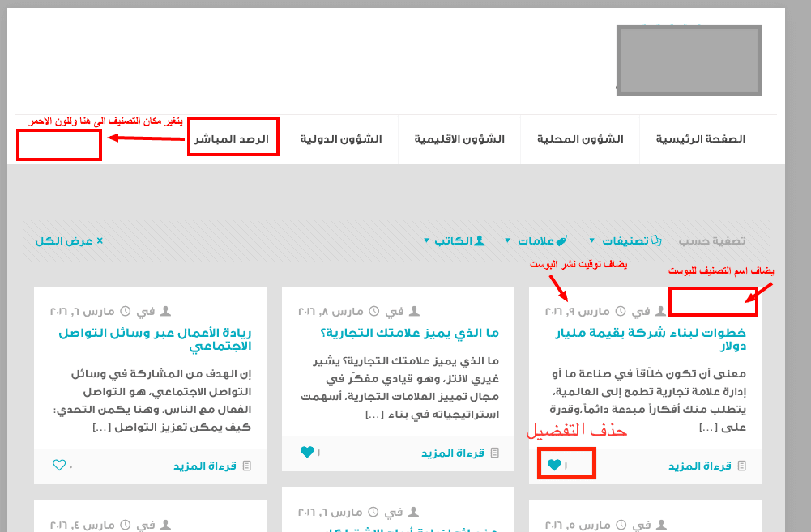Screen dimensions: 811x532
Task: Click قرءاة المزيد on the مليار دولار post
Action: (x=699, y=466)
